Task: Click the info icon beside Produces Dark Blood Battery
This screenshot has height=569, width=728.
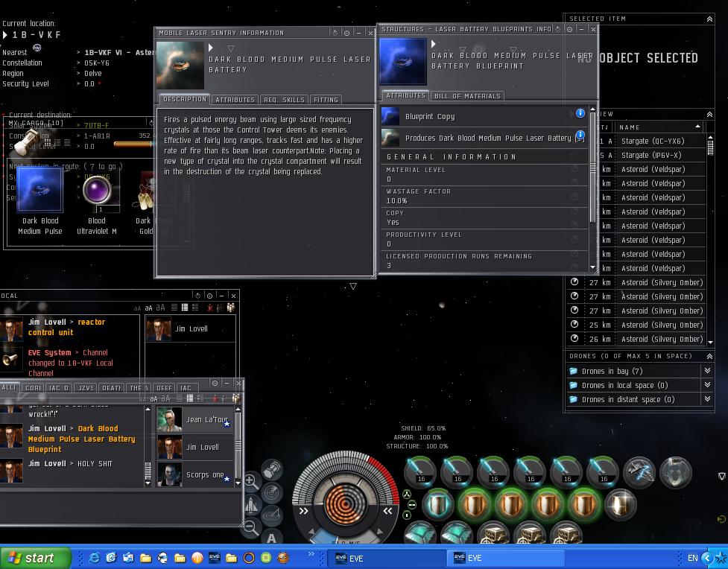Action: (x=580, y=135)
